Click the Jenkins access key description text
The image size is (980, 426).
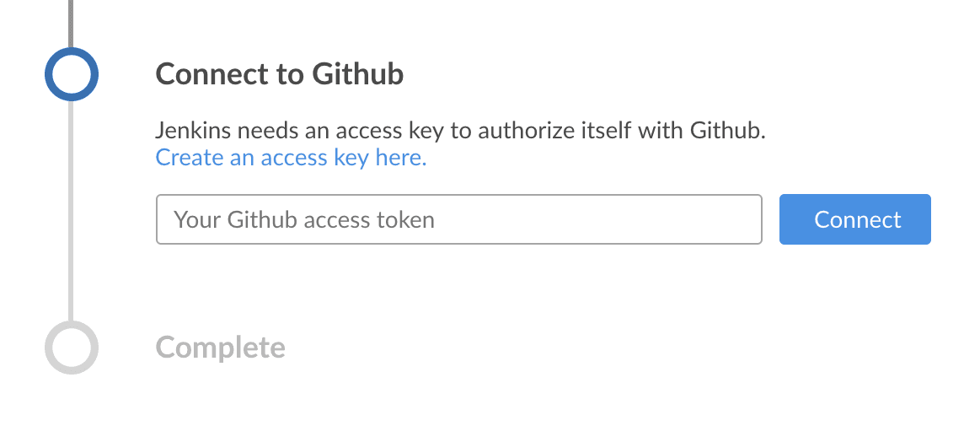(x=460, y=132)
